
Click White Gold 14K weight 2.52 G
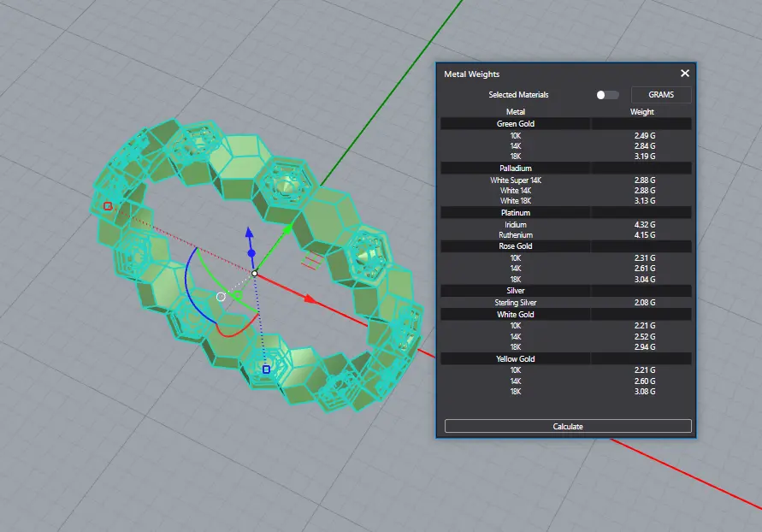(x=644, y=337)
